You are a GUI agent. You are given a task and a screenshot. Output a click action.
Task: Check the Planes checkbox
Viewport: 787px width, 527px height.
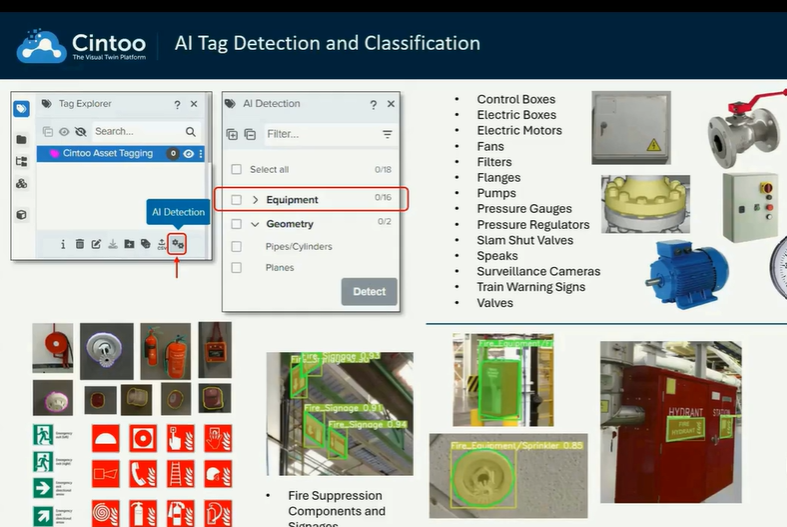pyautogui.click(x=236, y=268)
